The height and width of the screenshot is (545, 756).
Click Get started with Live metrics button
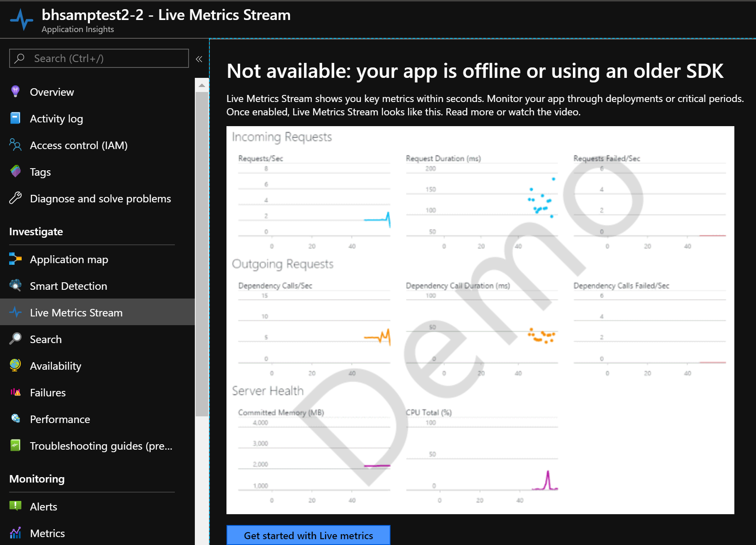pos(308,535)
